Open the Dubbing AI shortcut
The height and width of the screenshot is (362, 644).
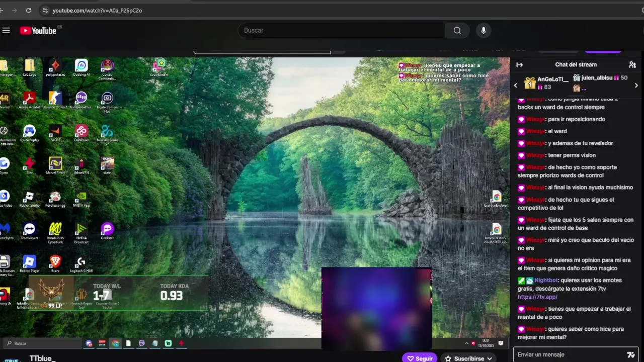(x=82, y=68)
